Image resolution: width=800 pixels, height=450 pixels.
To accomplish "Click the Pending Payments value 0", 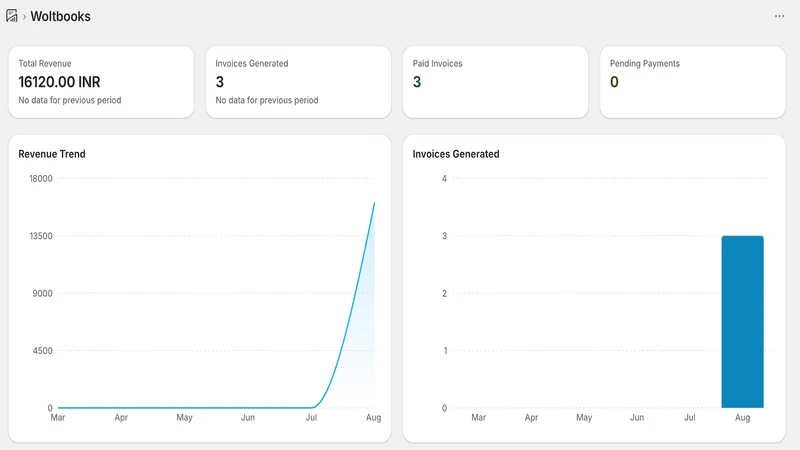I will point(614,82).
